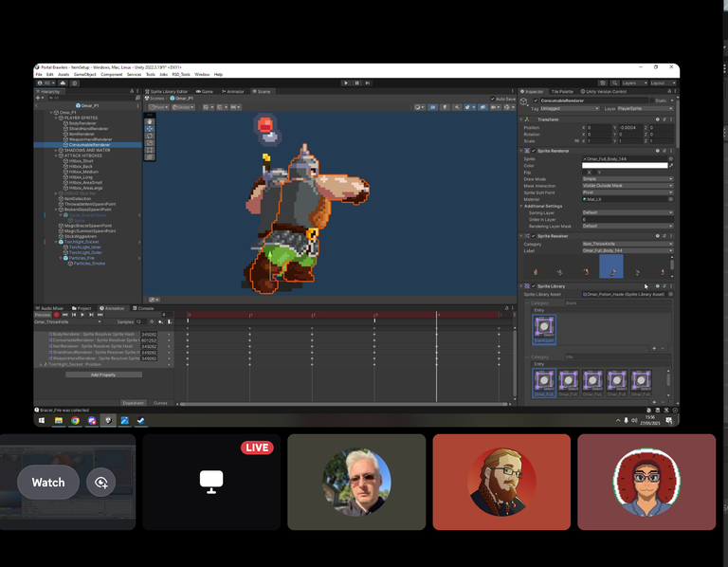
Task: Open the Layer PlayerSprite dropdown
Action: [645, 109]
